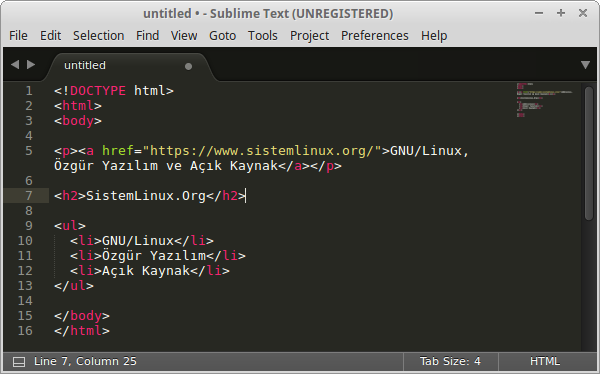600x374 pixels.
Task: Click the previous tab left arrow
Action: click(15, 64)
